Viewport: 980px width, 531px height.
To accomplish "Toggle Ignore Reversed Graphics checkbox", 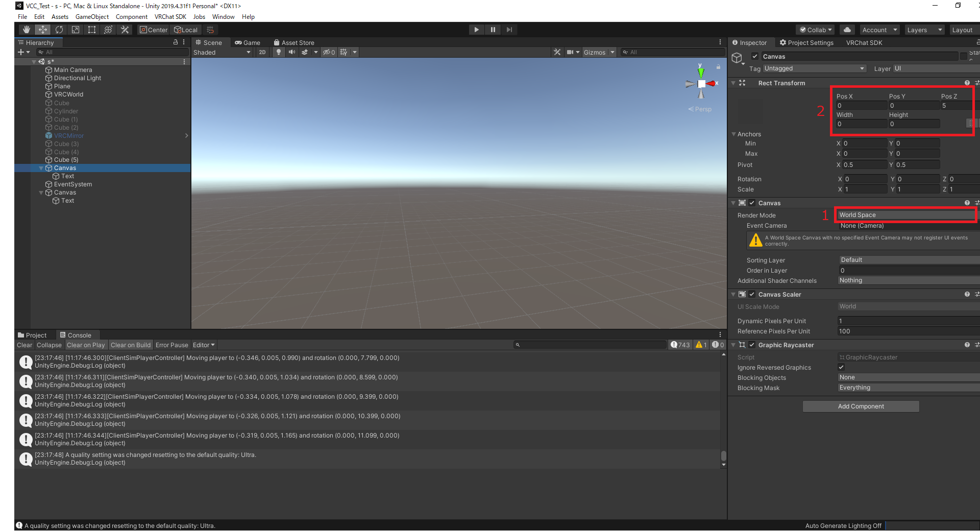I will pyautogui.click(x=841, y=367).
